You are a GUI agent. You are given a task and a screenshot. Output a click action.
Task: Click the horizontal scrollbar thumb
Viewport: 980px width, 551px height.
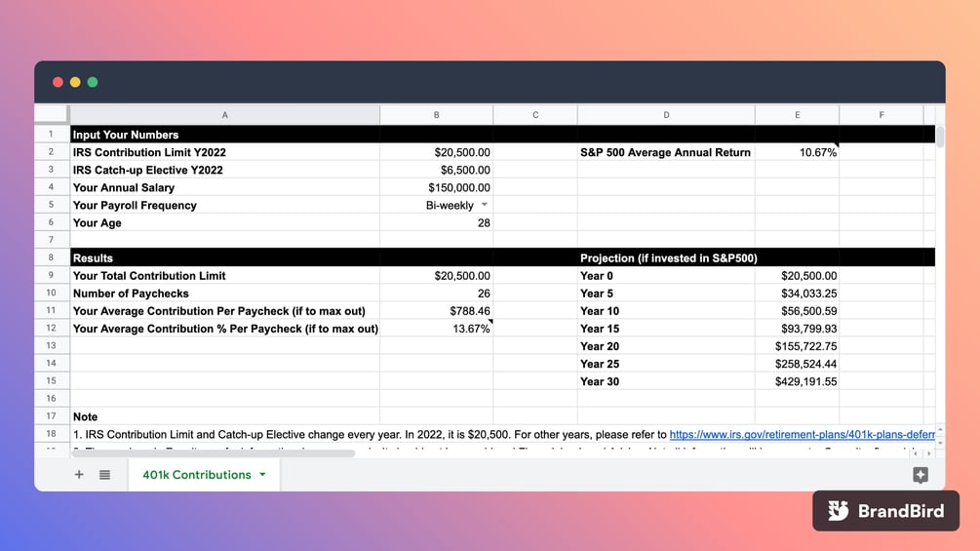(214, 453)
